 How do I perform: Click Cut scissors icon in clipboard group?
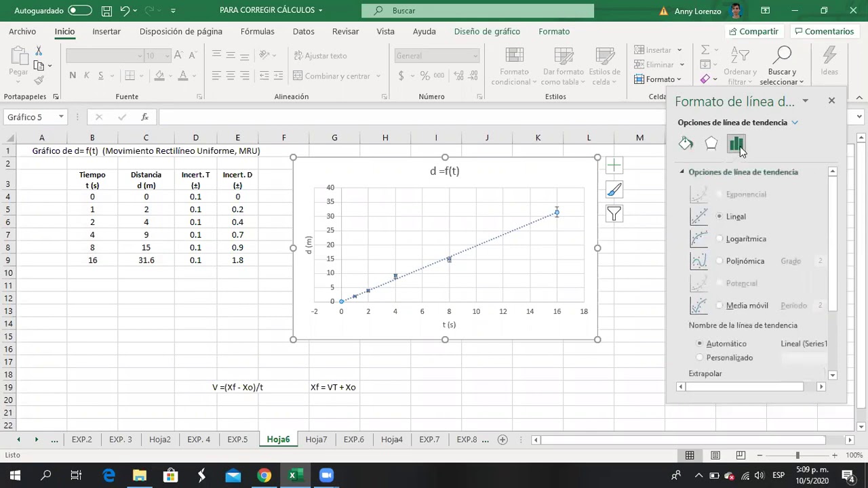pyautogui.click(x=39, y=52)
